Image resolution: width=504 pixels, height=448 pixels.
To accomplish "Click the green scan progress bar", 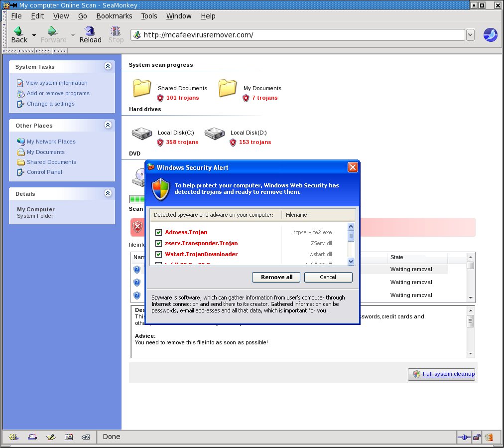I will coord(137,199).
